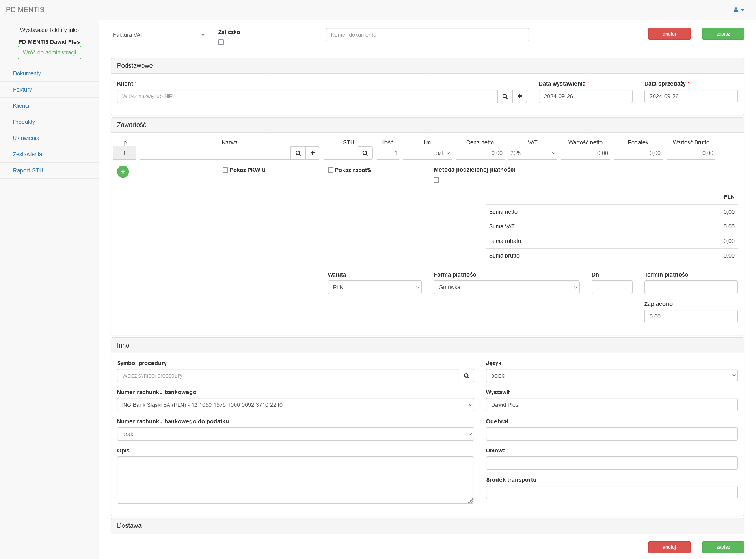Click bottom green zapisz button
The image size is (756, 559).
tap(723, 547)
